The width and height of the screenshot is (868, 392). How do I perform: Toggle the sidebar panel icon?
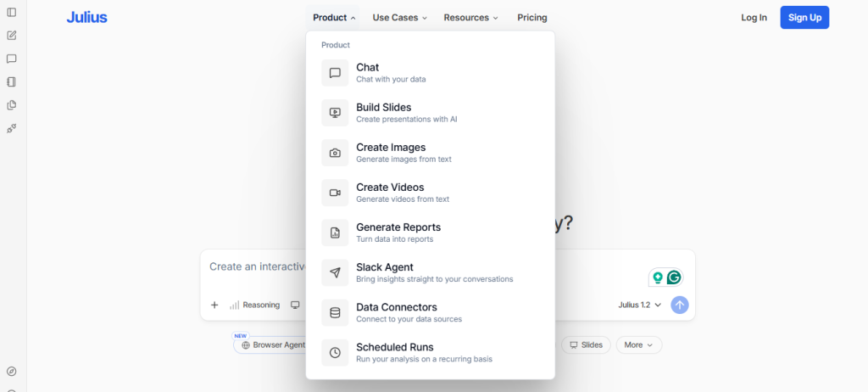coord(12,12)
